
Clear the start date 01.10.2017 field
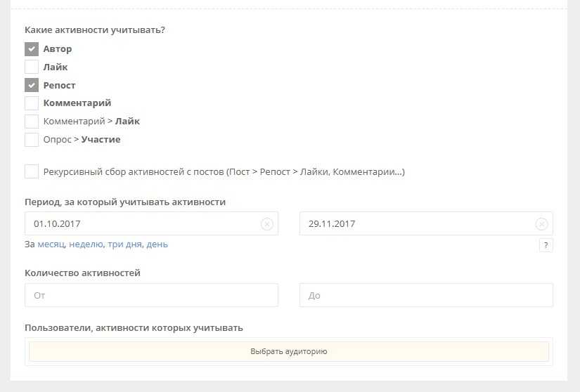pos(266,224)
